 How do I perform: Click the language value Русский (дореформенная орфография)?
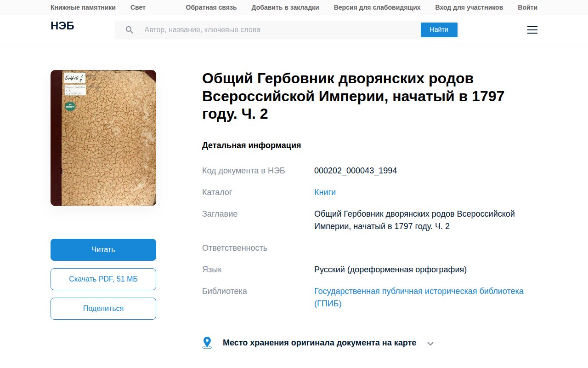pyautogui.click(x=390, y=270)
